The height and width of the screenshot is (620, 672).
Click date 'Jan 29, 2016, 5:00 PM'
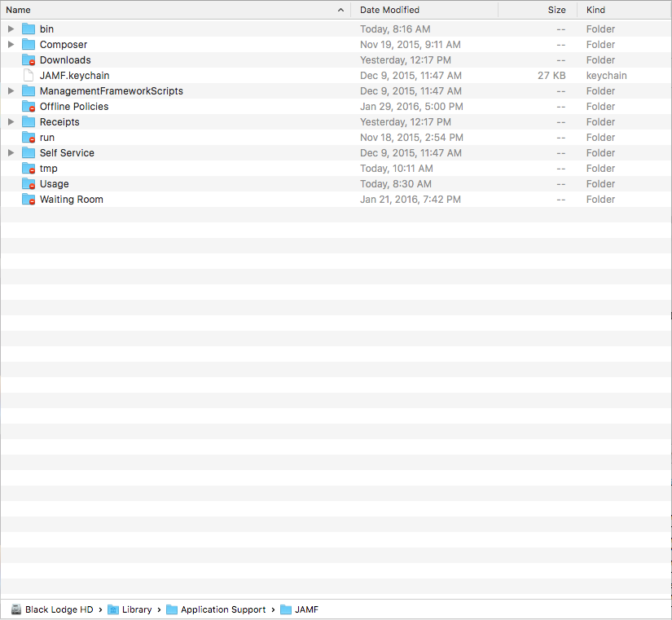[411, 107]
